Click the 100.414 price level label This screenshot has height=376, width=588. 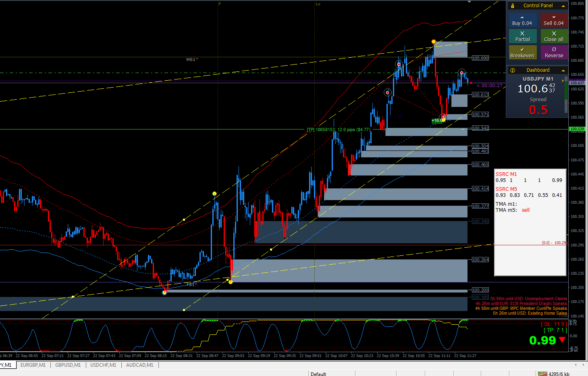tap(480, 189)
